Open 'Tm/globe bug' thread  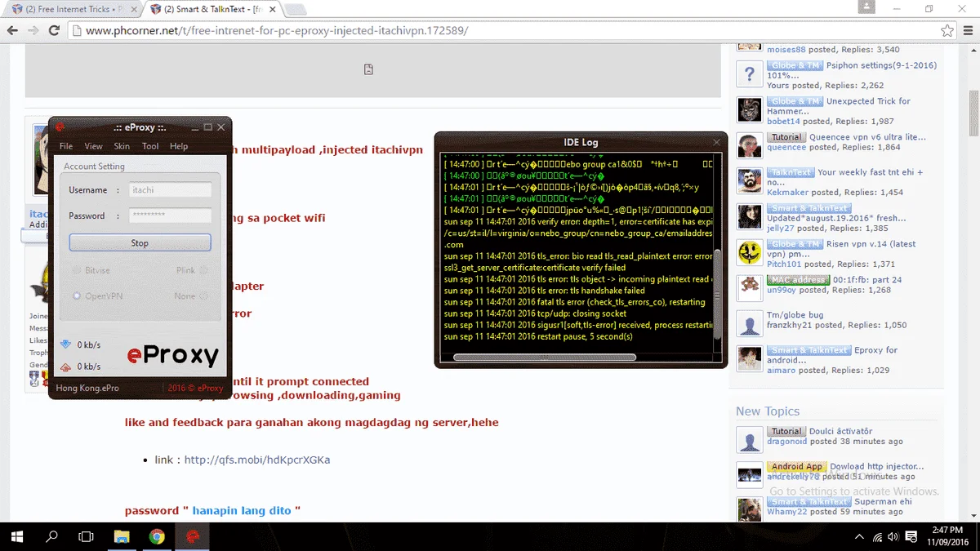click(x=795, y=315)
